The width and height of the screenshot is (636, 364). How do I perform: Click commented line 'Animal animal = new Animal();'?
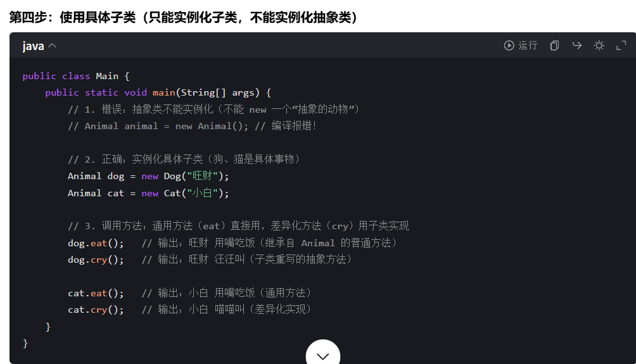click(192, 126)
